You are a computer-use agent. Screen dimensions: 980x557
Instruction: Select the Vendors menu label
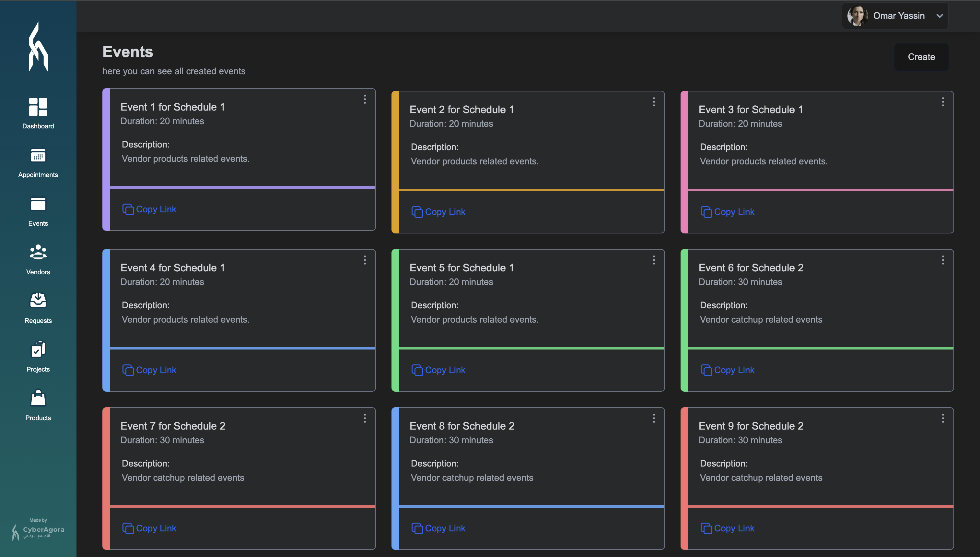click(38, 272)
